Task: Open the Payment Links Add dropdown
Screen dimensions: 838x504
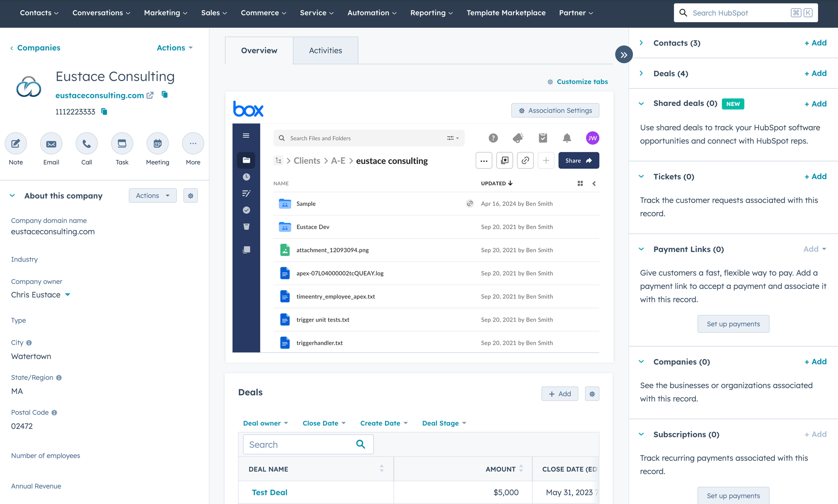Action: click(x=815, y=249)
